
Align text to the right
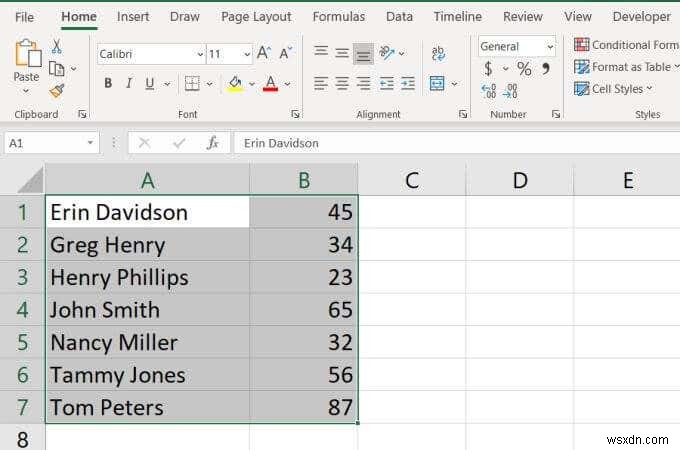click(x=363, y=83)
